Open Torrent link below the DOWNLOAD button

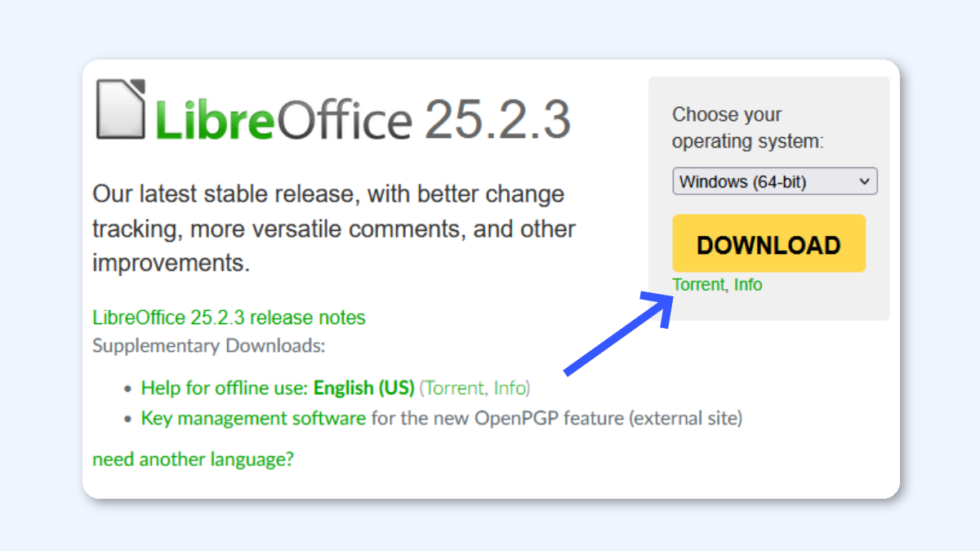coord(698,285)
